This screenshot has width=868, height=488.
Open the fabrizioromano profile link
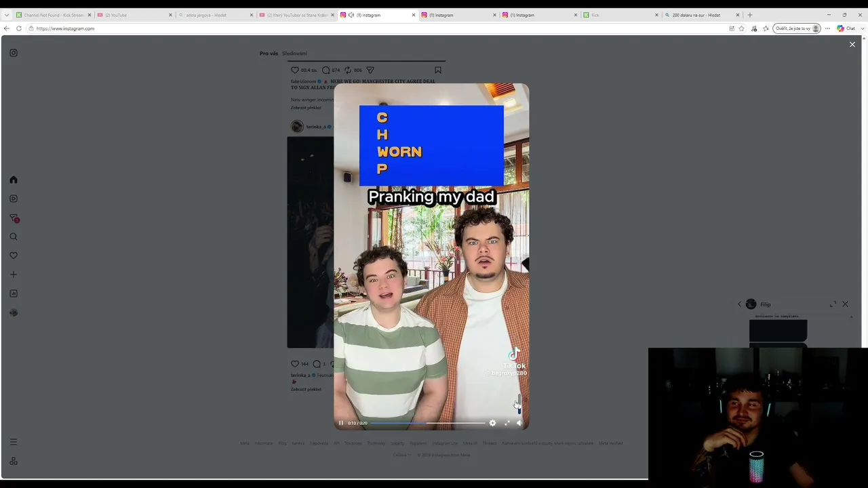(x=304, y=81)
